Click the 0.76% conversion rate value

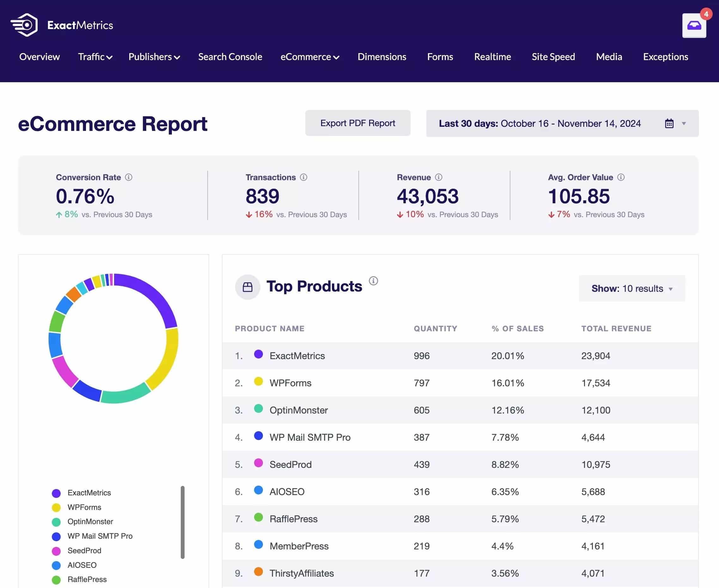coord(85,196)
